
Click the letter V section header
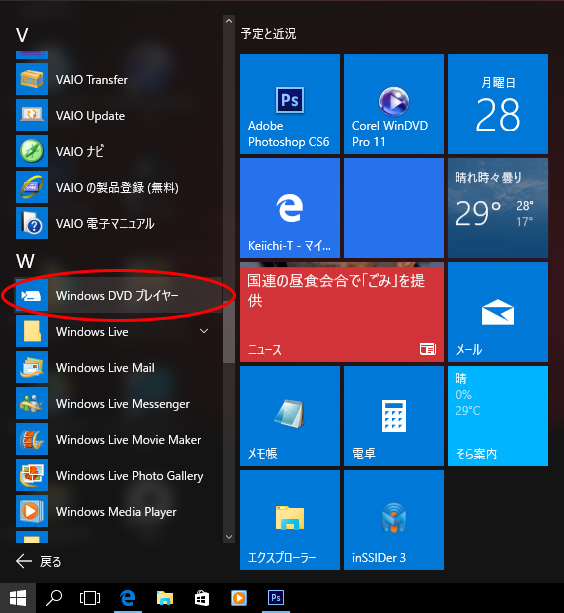click(x=22, y=35)
